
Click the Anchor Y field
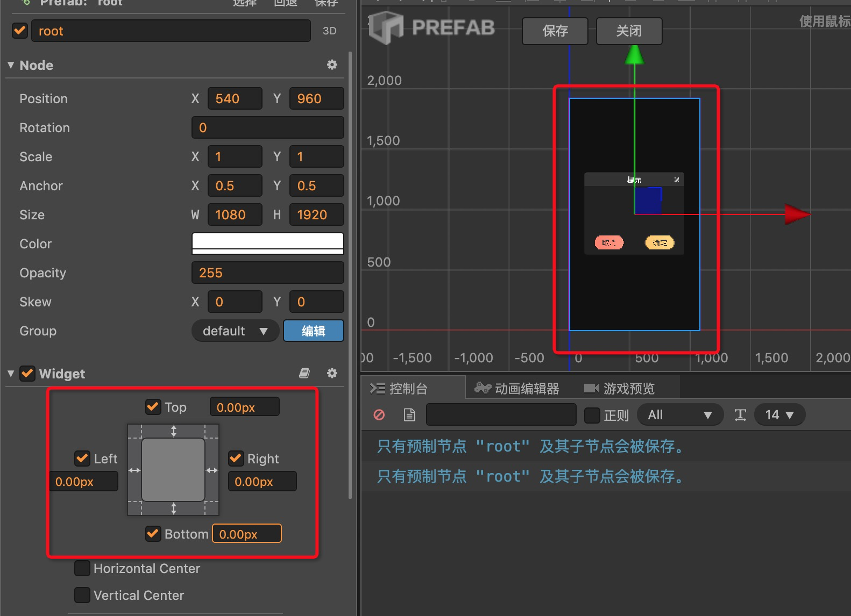tap(317, 185)
